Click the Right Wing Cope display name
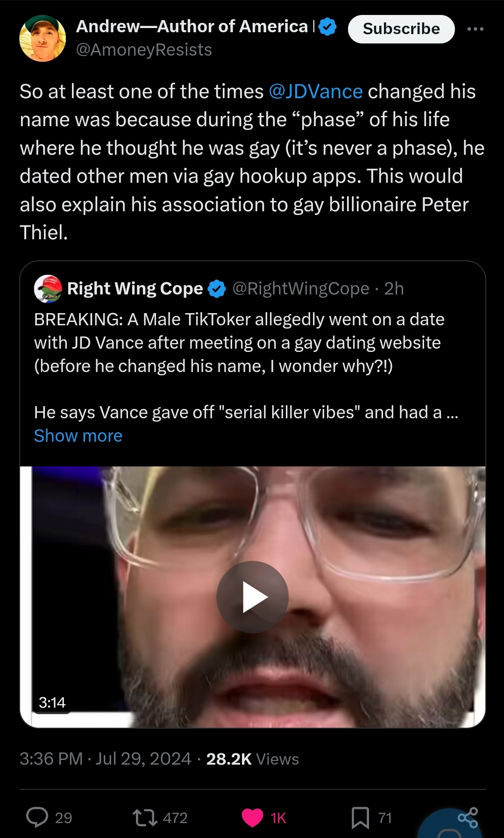This screenshot has width=504, height=838. 135,289
